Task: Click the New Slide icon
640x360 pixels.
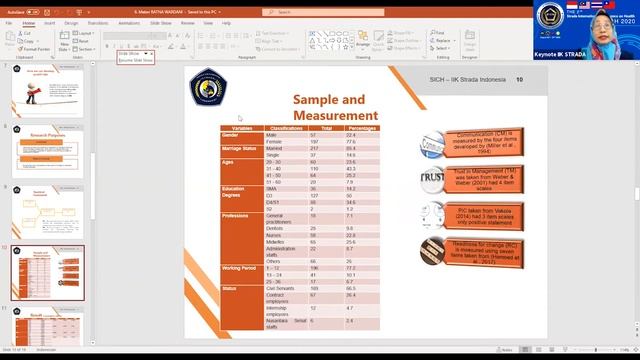Action: 64,36
